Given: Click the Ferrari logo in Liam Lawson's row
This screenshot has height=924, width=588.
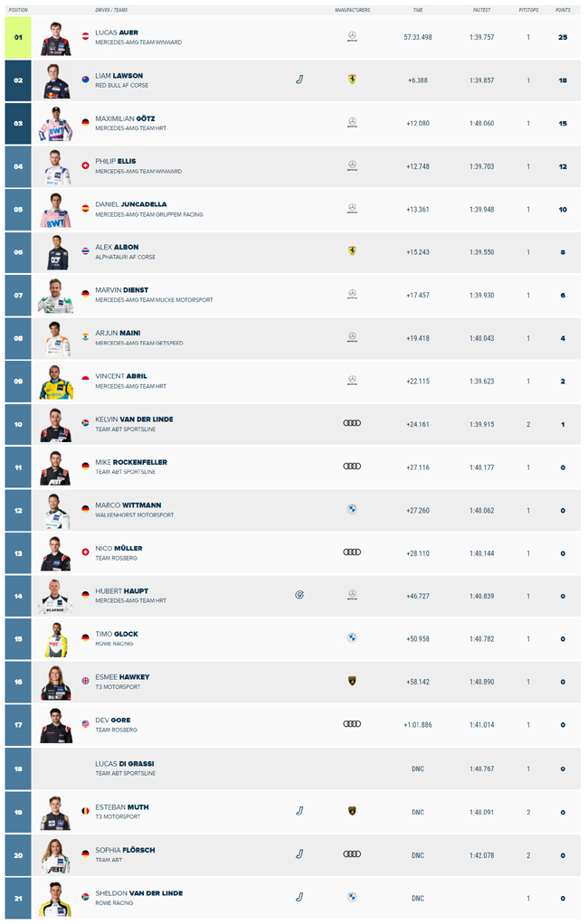Looking at the screenshot, I should (x=352, y=80).
